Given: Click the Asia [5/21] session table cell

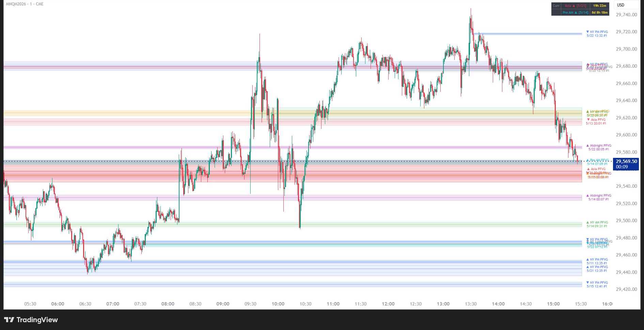Looking at the screenshot, I should point(575,6).
